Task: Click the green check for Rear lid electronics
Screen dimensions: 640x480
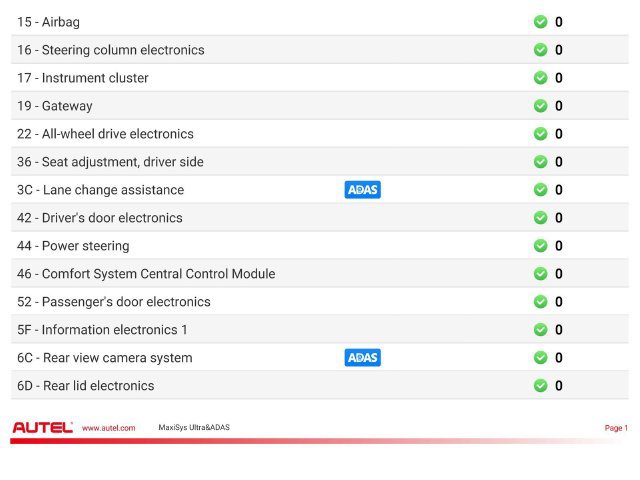Action: point(540,385)
